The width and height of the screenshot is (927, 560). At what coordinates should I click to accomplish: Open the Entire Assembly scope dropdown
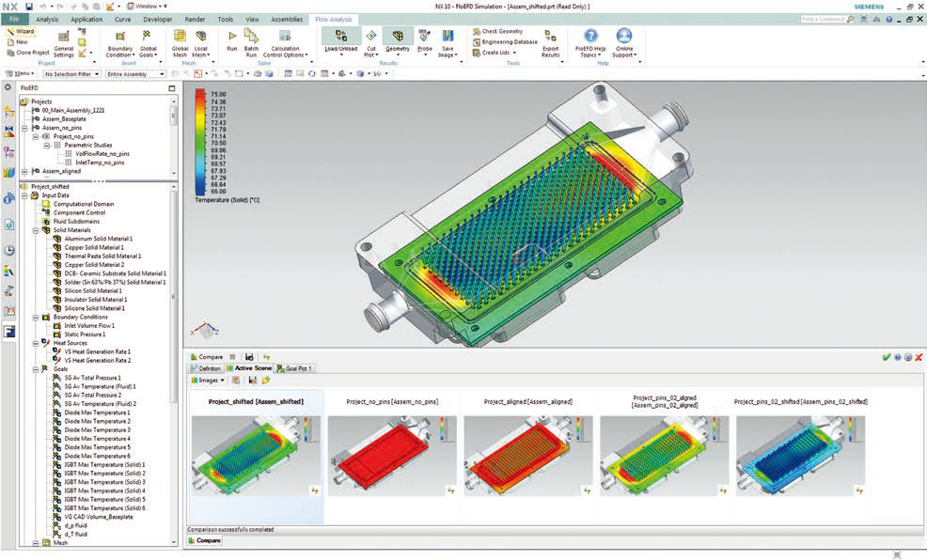pos(135,74)
